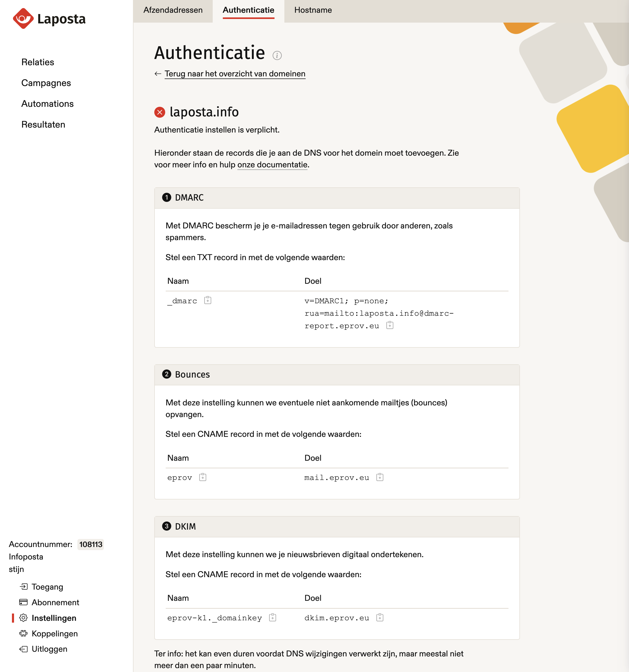The height and width of the screenshot is (672, 629).
Task: Return to the domains overview link
Action: pyautogui.click(x=235, y=74)
